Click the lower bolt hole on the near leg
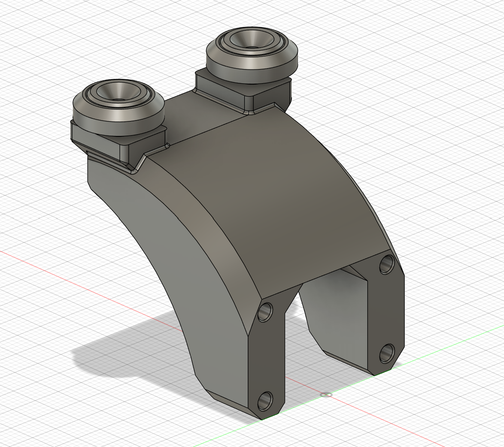The image size is (504, 447). point(266,401)
